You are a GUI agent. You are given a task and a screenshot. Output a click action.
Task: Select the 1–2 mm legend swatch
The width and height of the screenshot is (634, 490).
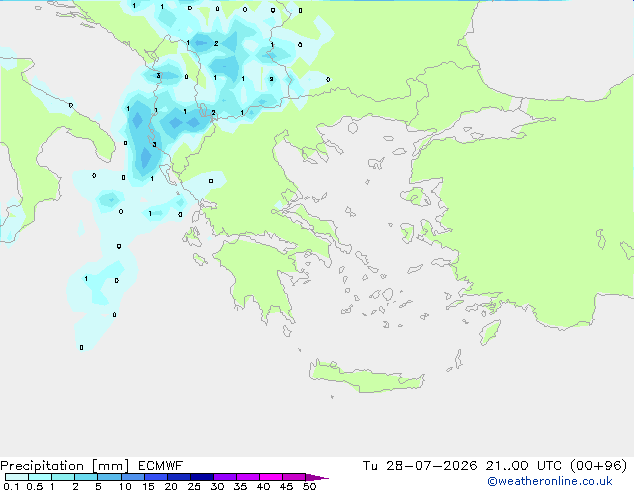(63, 477)
